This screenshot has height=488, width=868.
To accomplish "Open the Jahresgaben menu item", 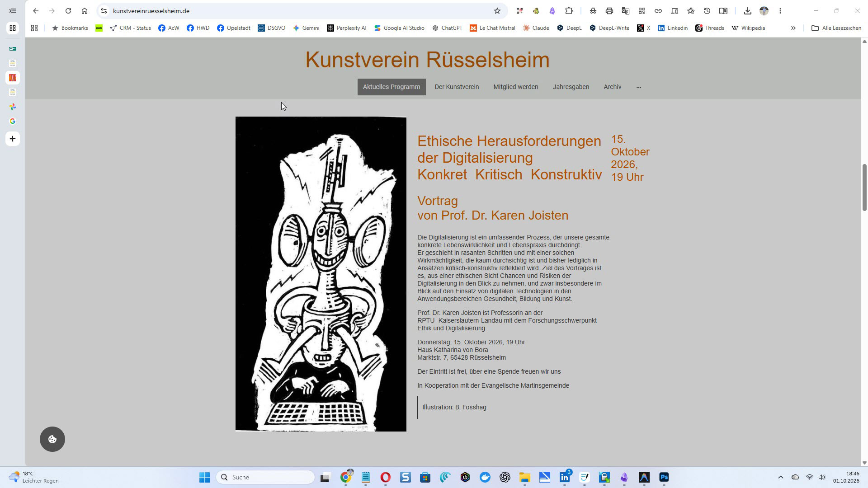I will point(571,87).
